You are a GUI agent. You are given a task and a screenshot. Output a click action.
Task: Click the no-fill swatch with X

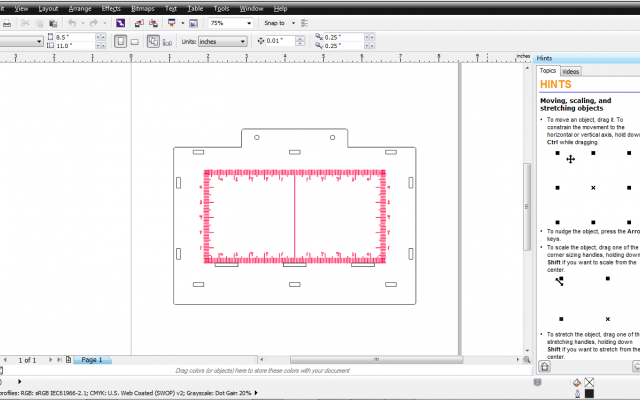pyautogui.click(x=589, y=382)
